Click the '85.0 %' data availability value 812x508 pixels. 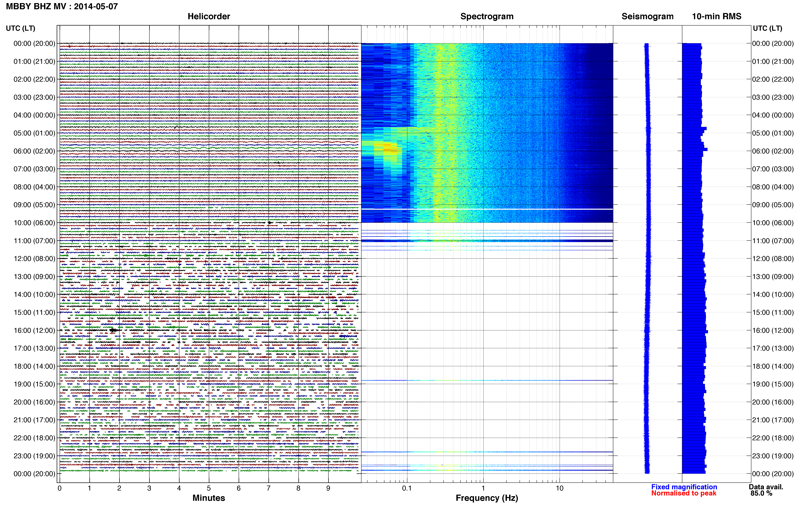point(762,493)
